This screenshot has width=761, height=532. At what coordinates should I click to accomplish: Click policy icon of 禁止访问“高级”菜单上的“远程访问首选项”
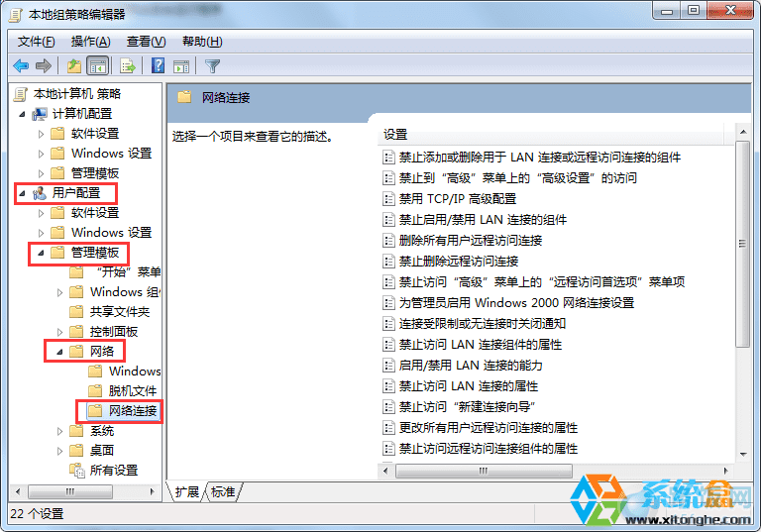point(388,282)
